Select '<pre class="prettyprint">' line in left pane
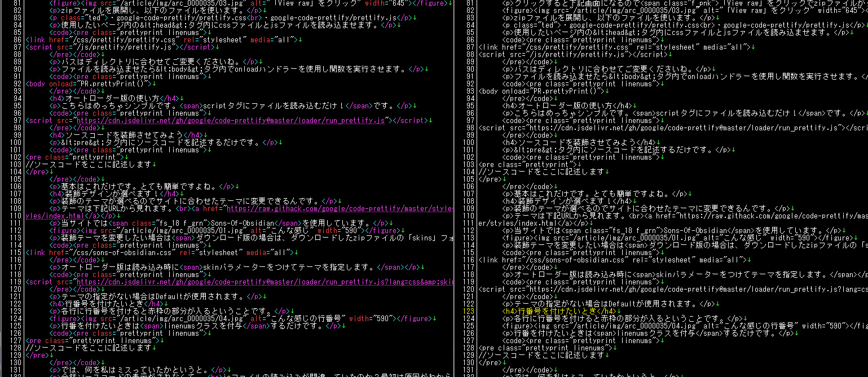The width and height of the screenshot is (868, 377). click(x=76, y=157)
